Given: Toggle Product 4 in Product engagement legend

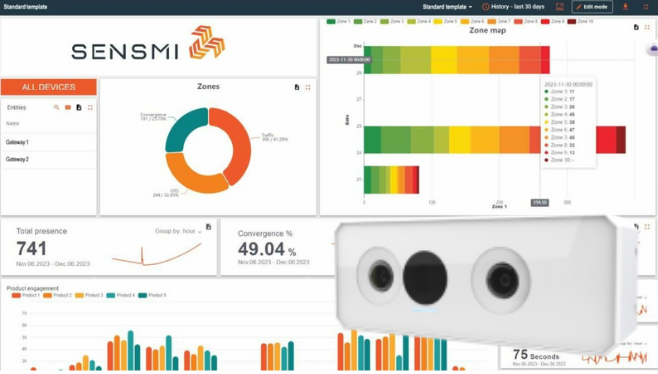Looking at the screenshot, I should point(121,296).
